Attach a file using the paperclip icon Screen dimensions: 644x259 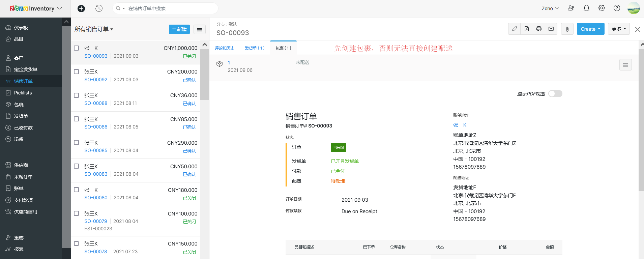pyautogui.click(x=567, y=29)
